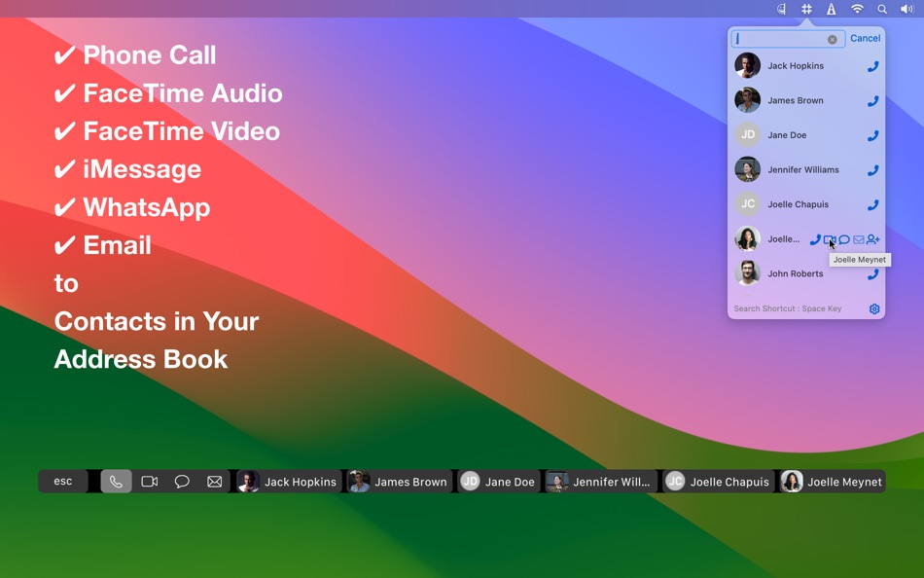Image resolution: width=924 pixels, height=578 pixels.
Task: Select the JD avatar for Jane Doe in the popup
Action: [x=747, y=134]
